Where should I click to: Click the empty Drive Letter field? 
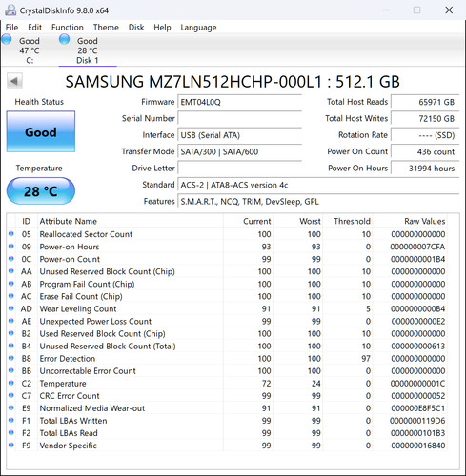[x=239, y=169]
